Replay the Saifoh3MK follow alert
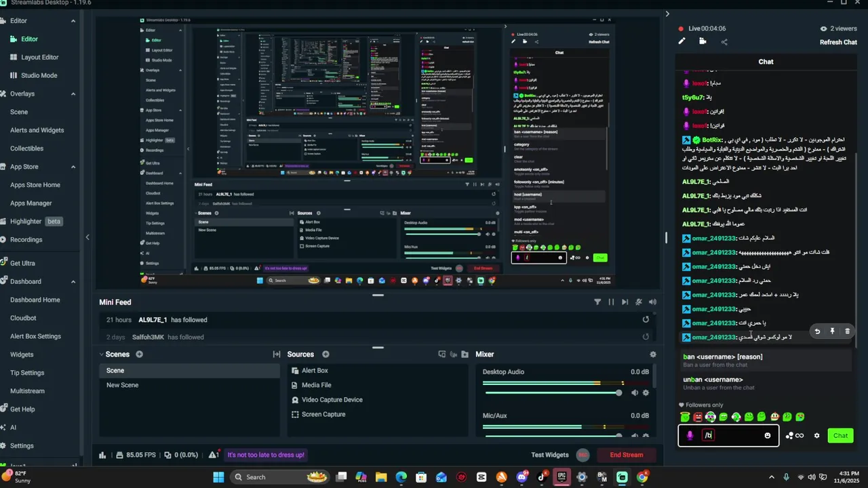The width and height of the screenshot is (868, 488). pos(646,336)
